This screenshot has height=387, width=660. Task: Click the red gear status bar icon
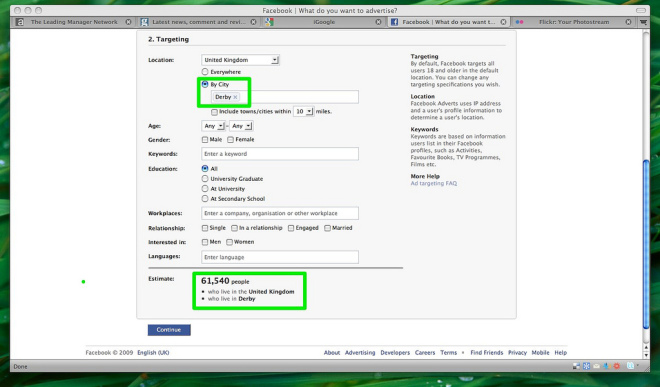click(617, 366)
